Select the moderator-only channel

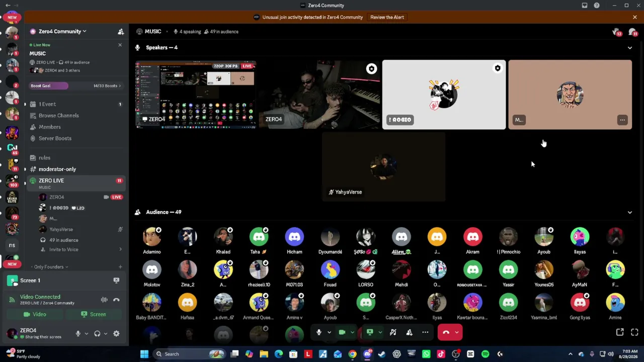tap(75, 169)
